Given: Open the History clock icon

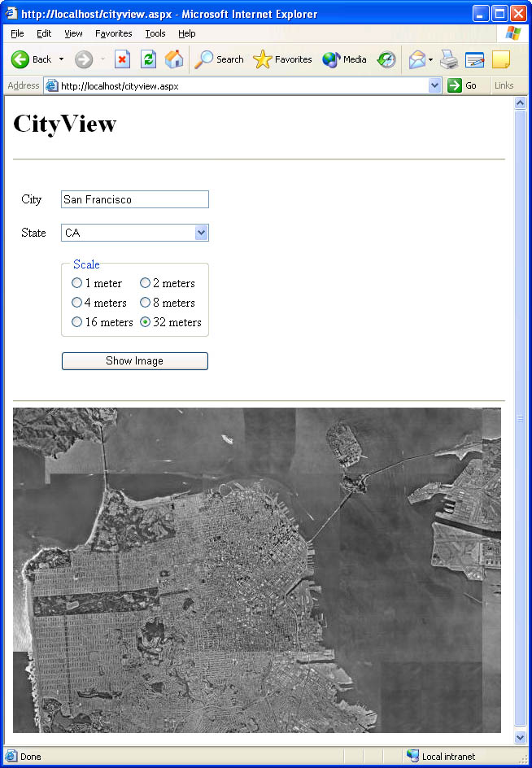Looking at the screenshot, I should [386, 59].
